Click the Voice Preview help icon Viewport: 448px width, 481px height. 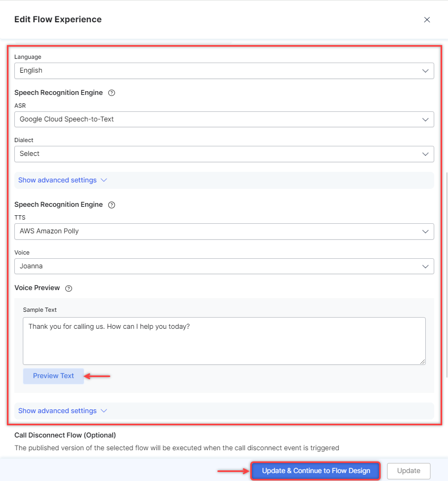(69, 288)
